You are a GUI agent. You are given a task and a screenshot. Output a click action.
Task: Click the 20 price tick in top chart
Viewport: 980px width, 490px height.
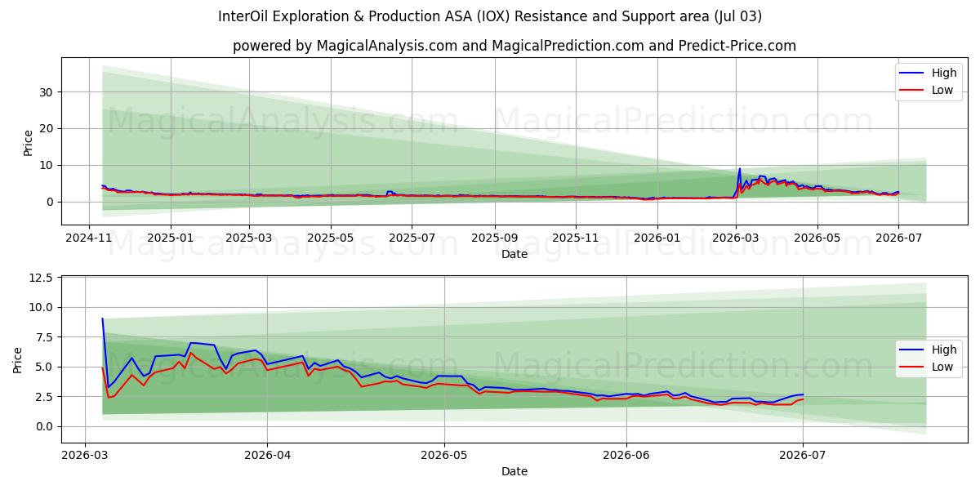(x=47, y=128)
